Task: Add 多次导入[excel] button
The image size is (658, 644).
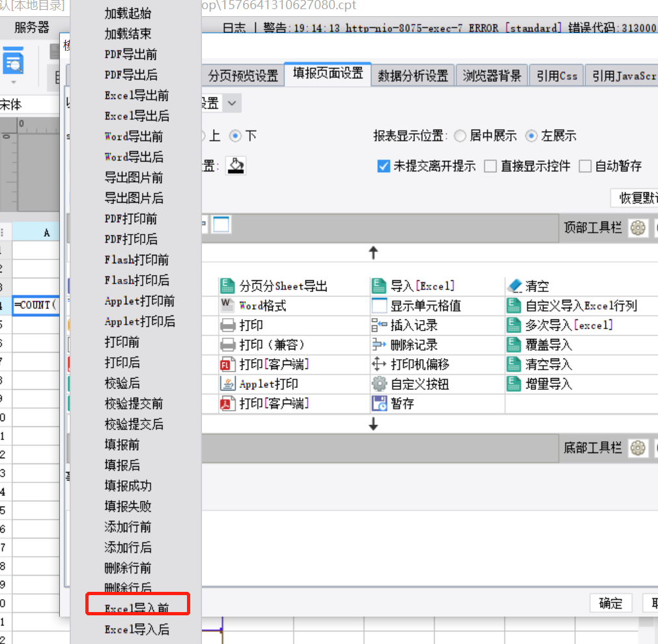Action: (560, 325)
